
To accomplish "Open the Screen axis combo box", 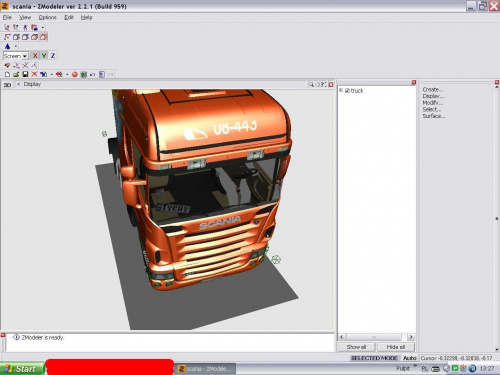I will pyautogui.click(x=16, y=56).
